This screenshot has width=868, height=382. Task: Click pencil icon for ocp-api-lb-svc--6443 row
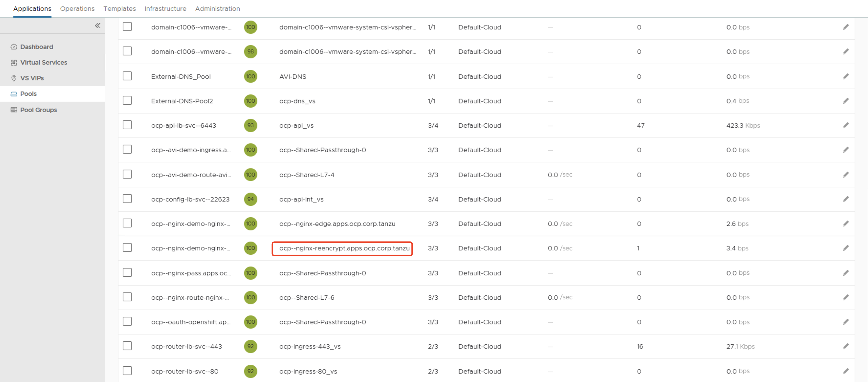coord(846,125)
